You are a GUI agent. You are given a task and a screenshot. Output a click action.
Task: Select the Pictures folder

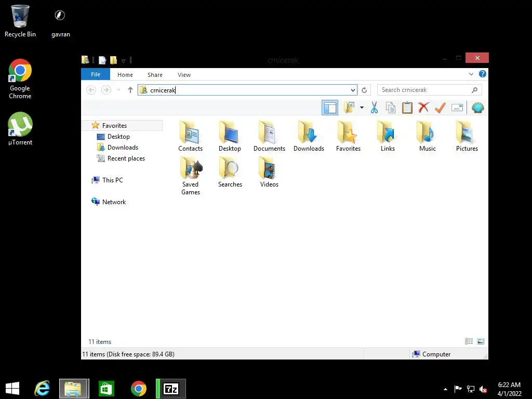(x=467, y=137)
